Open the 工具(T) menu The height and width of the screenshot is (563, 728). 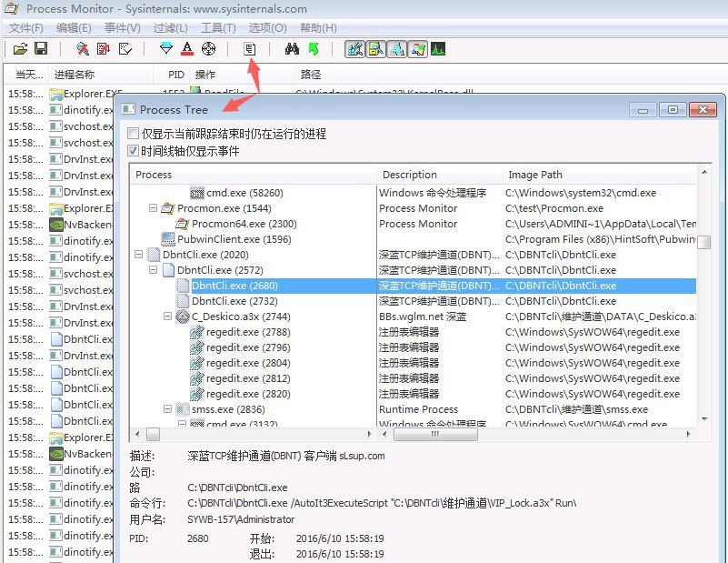(x=218, y=28)
